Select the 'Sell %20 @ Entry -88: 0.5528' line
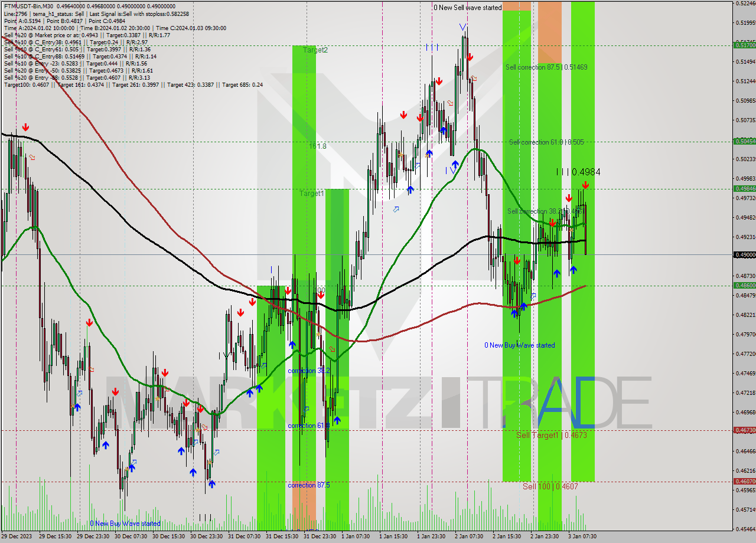This screenshot has height=543, width=756. pyautogui.click(x=77, y=77)
